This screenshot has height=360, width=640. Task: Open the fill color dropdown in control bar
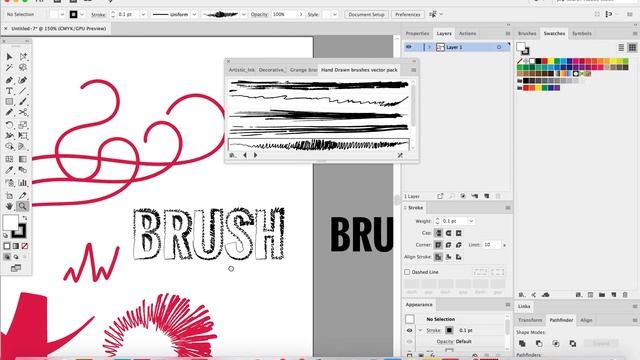pos(62,14)
